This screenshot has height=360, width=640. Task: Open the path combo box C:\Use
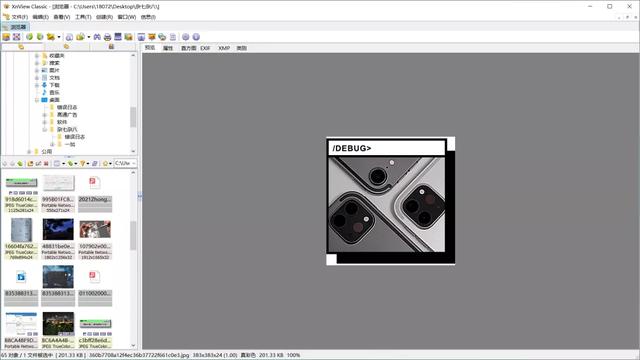pos(125,163)
